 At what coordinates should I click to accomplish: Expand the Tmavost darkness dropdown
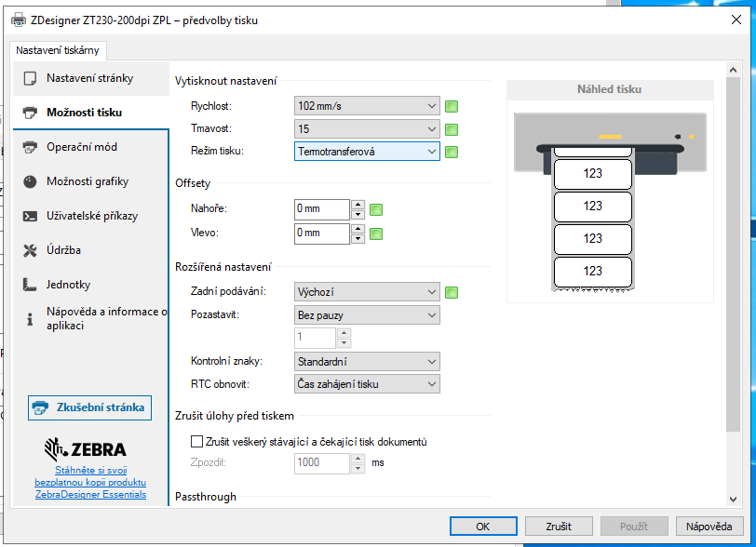(367, 128)
